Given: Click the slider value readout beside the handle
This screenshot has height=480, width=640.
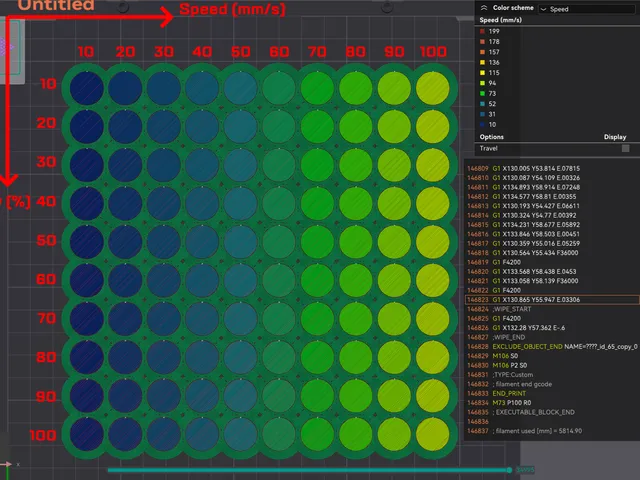Looking at the screenshot, I should (525, 470).
